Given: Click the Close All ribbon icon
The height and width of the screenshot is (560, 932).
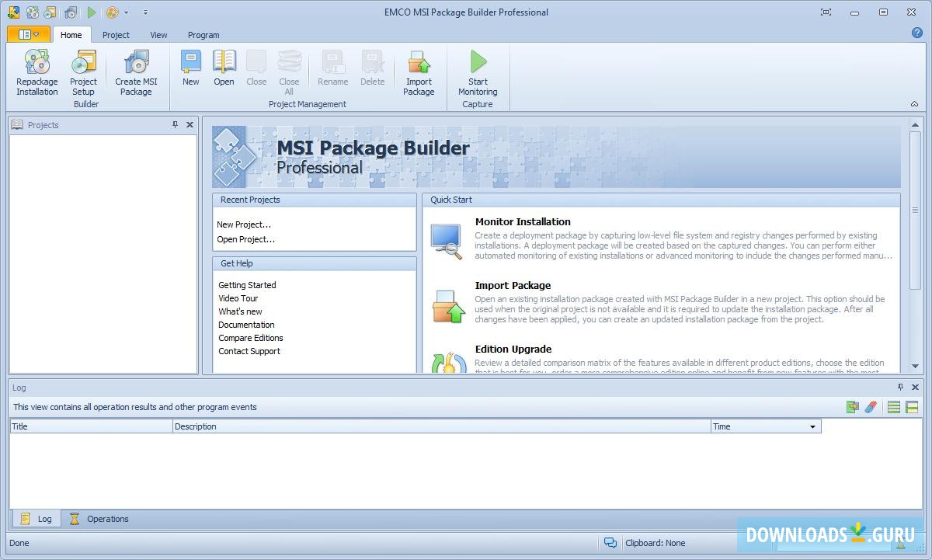Looking at the screenshot, I should click(289, 74).
